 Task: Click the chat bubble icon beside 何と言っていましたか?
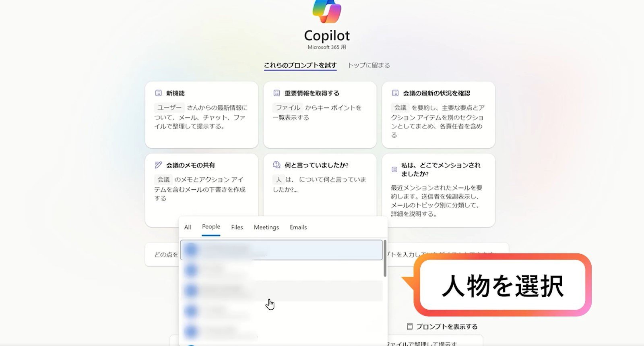277,165
